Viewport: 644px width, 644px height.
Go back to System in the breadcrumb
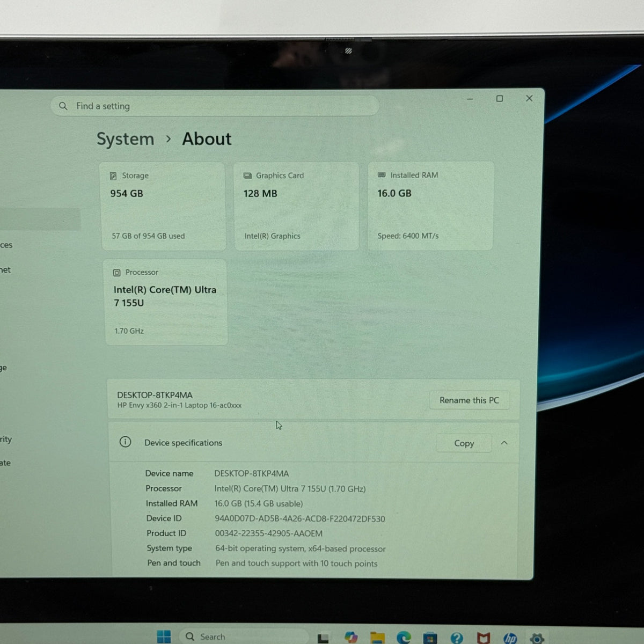pyautogui.click(x=125, y=139)
